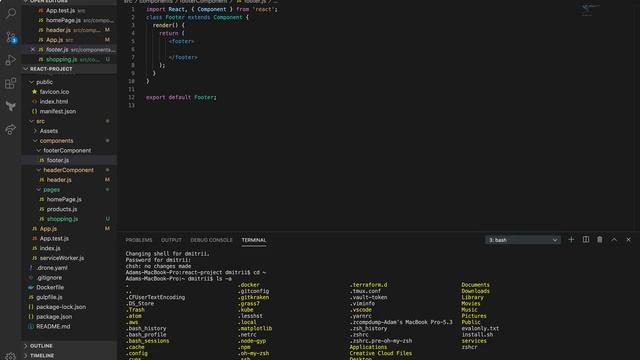Viewport: 640px width, 360px height.
Task: Open header.js from Open Editors
Action: [x=69, y=30]
